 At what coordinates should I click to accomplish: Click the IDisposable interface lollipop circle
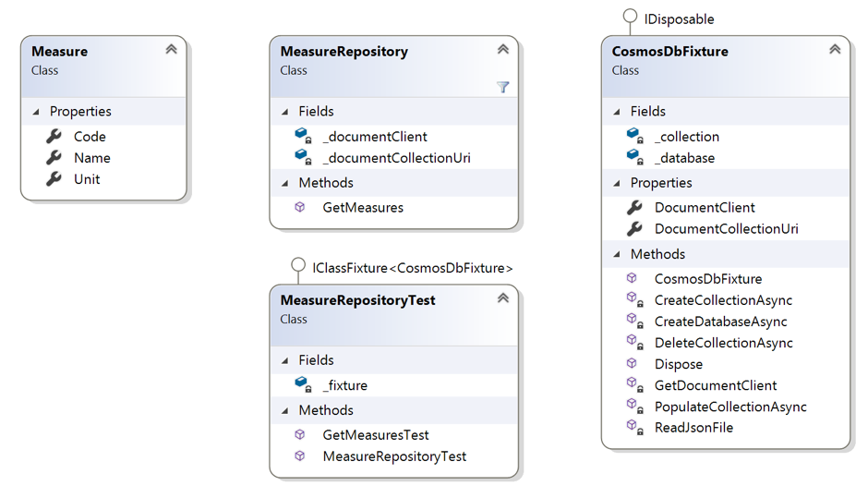tap(630, 16)
